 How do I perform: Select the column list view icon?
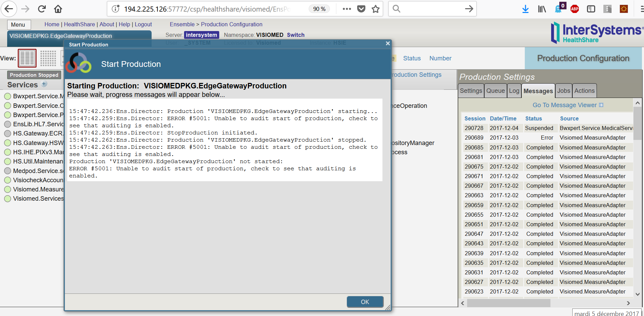point(27,58)
